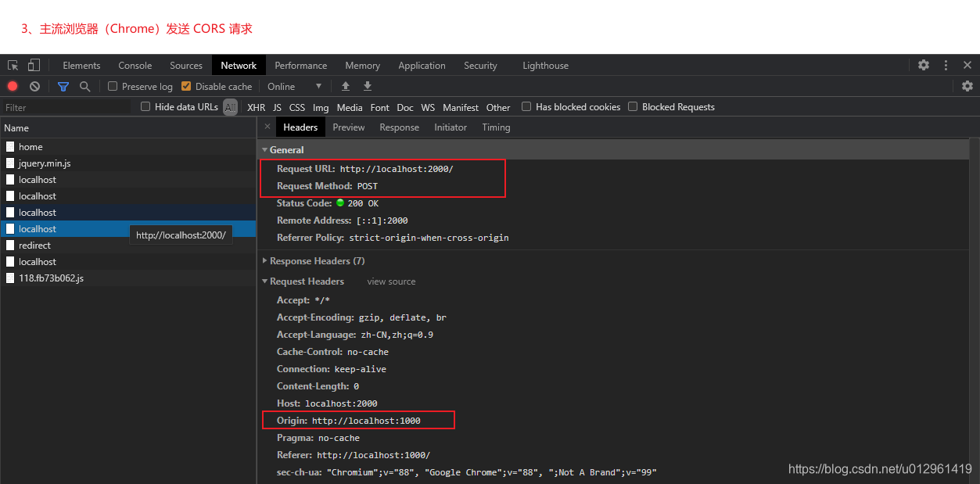Activate the inspect element picker icon

(13, 66)
